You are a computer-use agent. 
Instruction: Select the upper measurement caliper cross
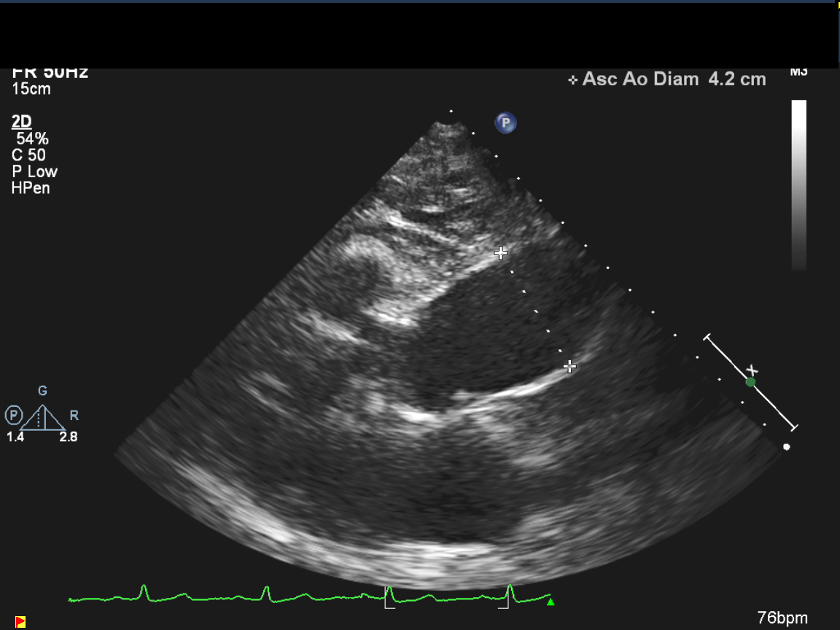pyautogui.click(x=500, y=253)
